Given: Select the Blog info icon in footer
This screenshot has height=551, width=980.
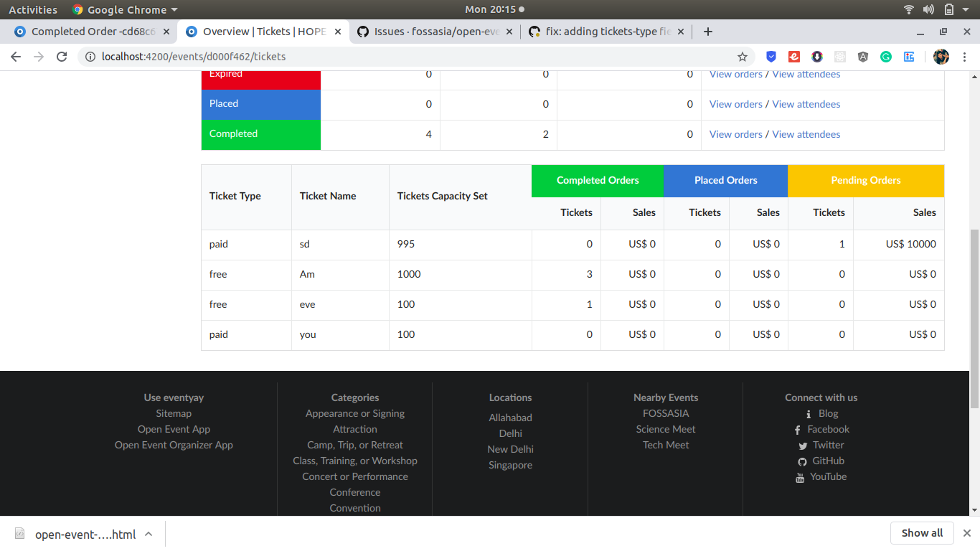Looking at the screenshot, I should click(x=809, y=413).
